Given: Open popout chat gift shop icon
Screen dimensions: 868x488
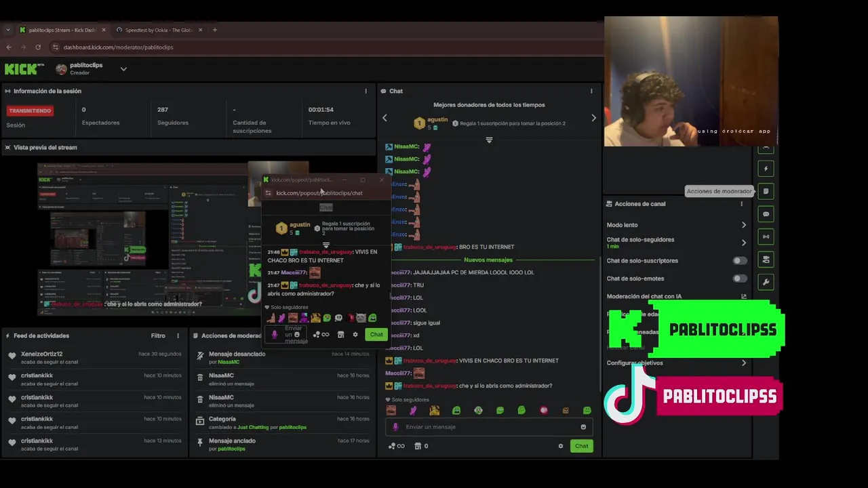Looking at the screenshot, I should 340,334.
